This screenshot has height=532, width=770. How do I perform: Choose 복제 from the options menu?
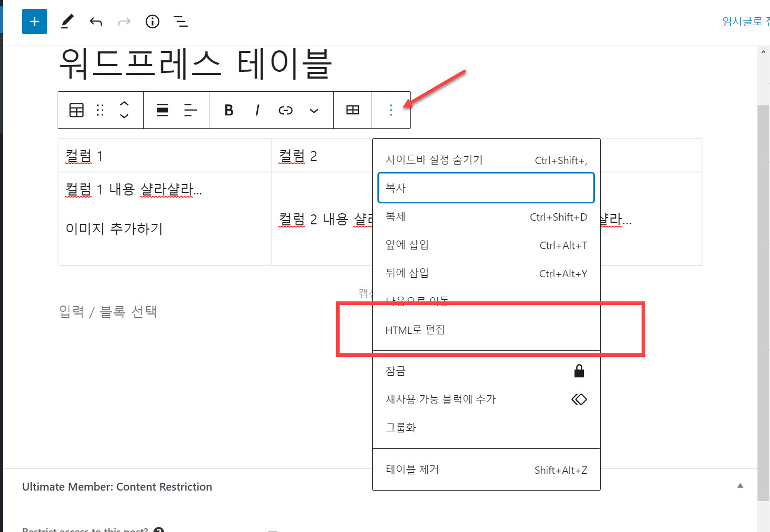point(396,216)
